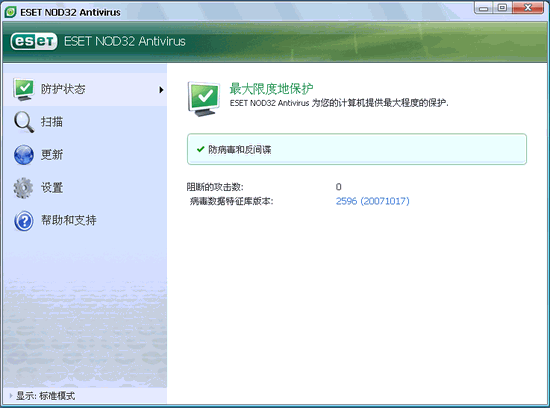Click the ESET eye icon in title bar
Screen dimensions: 550x408
click(11, 12)
